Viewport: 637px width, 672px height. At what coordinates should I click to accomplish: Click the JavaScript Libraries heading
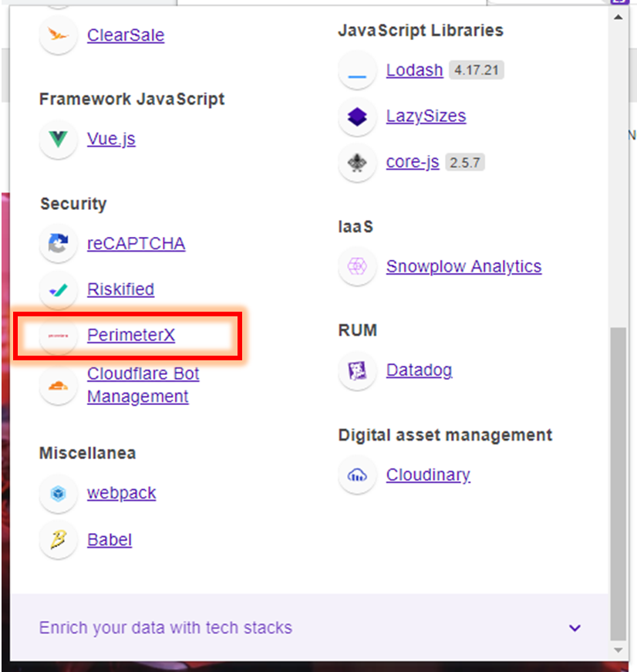[420, 30]
